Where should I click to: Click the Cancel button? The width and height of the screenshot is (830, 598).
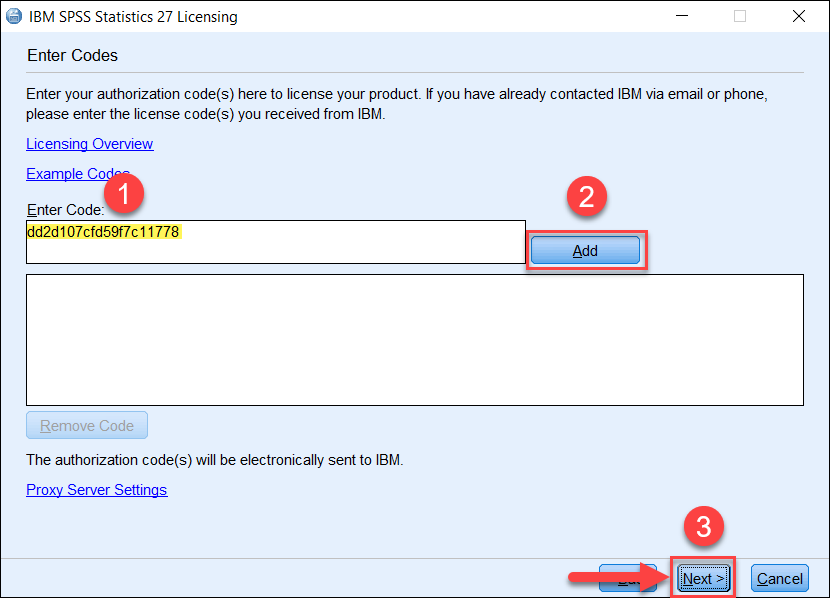tap(780, 578)
